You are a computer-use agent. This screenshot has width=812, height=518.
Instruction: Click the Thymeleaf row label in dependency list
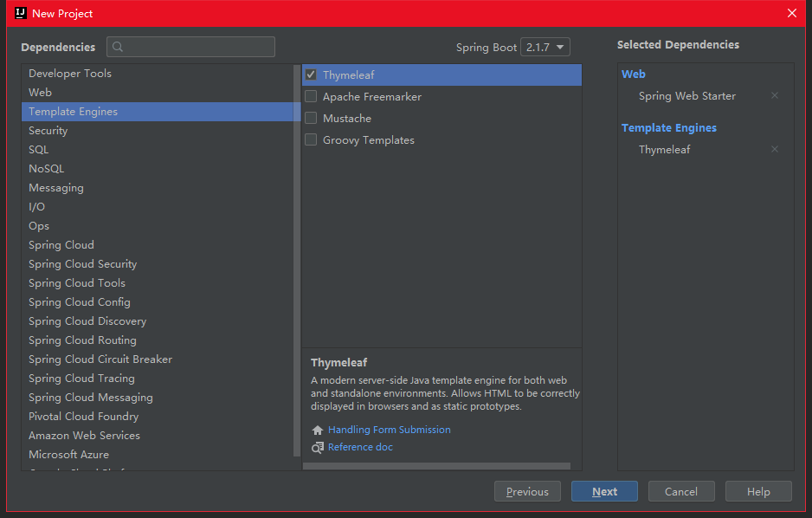349,75
